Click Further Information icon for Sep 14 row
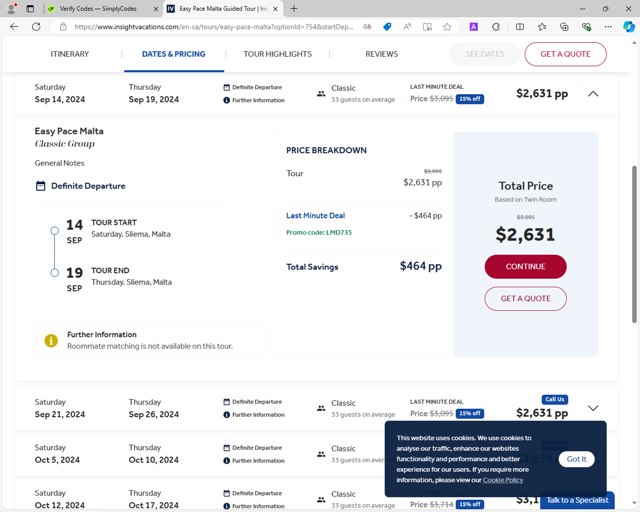Image resolution: width=640 pixels, height=512 pixels. tap(227, 100)
